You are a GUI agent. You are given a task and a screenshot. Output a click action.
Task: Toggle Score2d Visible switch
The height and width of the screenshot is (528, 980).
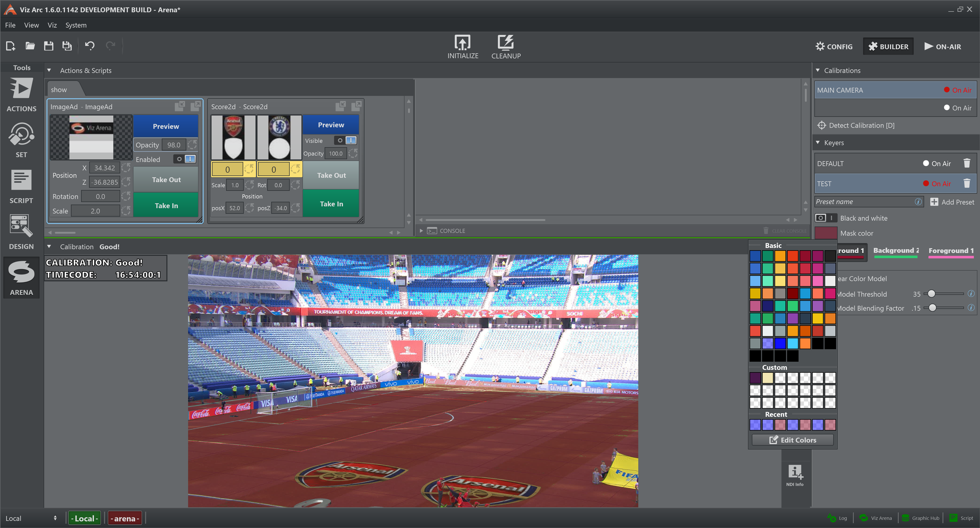click(346, 141)
